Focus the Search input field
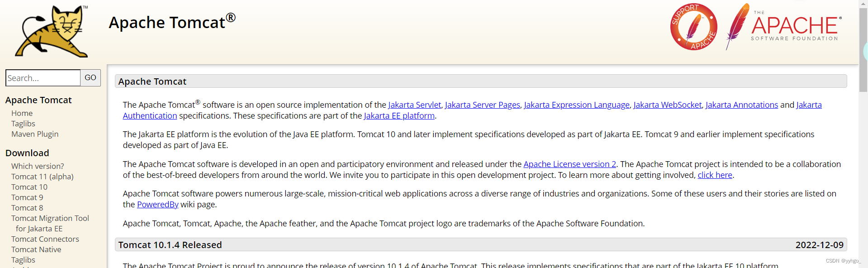This screenshot has height=268, width=868. pos(43,78)
